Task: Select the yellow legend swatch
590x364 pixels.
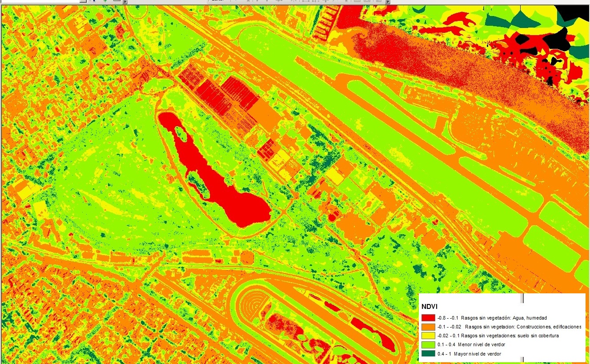Action: tap(428, 336)
